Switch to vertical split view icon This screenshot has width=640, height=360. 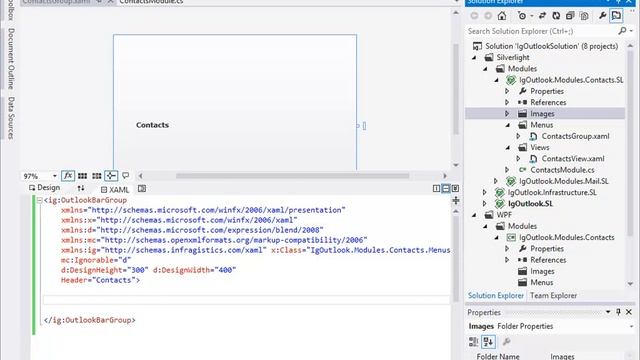[436, 188]
